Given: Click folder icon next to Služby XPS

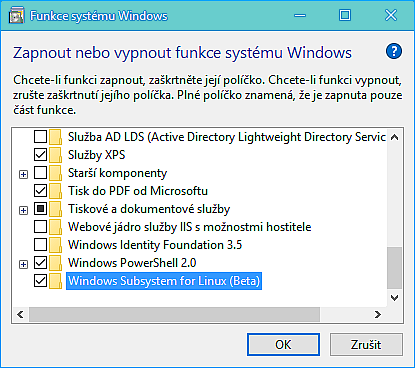Looking at the screenshot, I should pyautogui.click(x=56, y=155).
